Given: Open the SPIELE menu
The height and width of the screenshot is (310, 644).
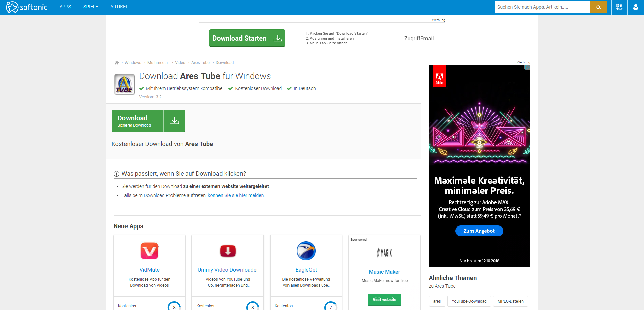Looking at the screenshot, I should pyautogui.click(x=91, y=7).
